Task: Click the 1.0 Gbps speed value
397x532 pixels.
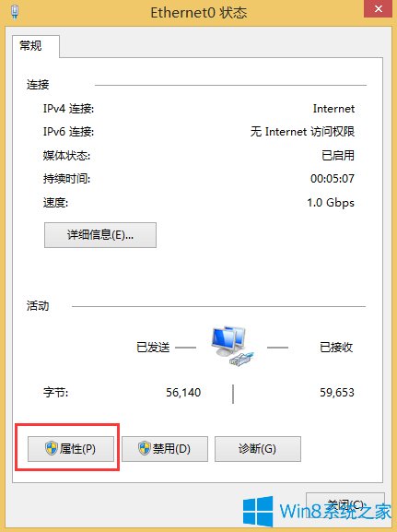Action: tap(331, 203)
